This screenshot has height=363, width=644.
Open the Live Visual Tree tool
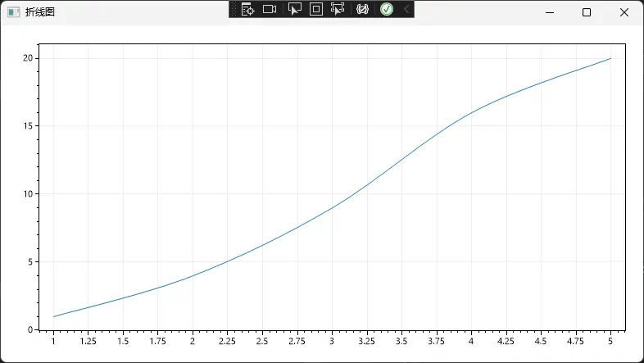click(x=247, y=9)
